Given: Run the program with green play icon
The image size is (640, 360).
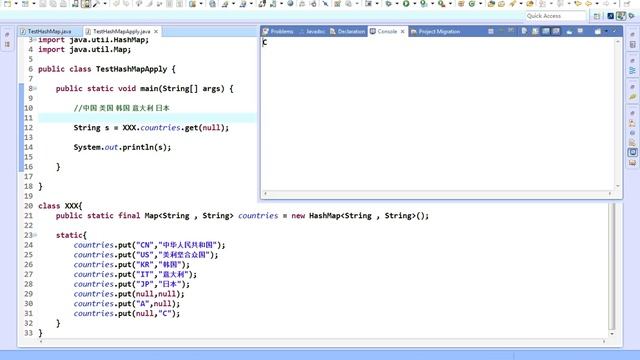Looking at the screenshot, I should coord(406,4).
